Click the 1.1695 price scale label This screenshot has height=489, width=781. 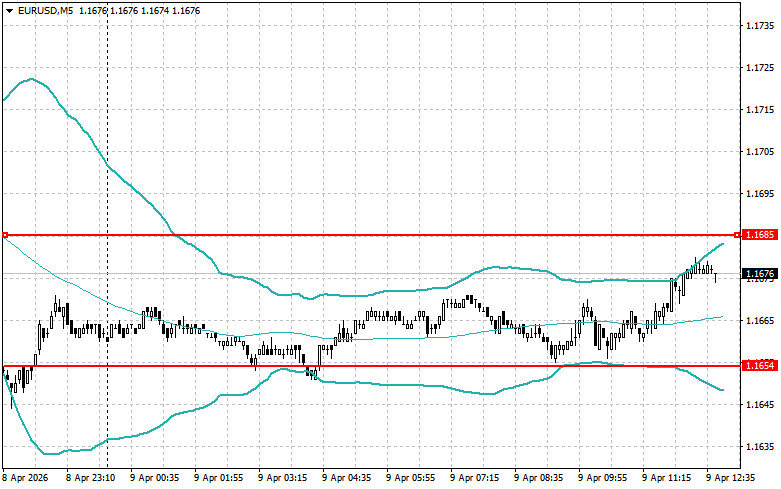[x=760, y=194]
